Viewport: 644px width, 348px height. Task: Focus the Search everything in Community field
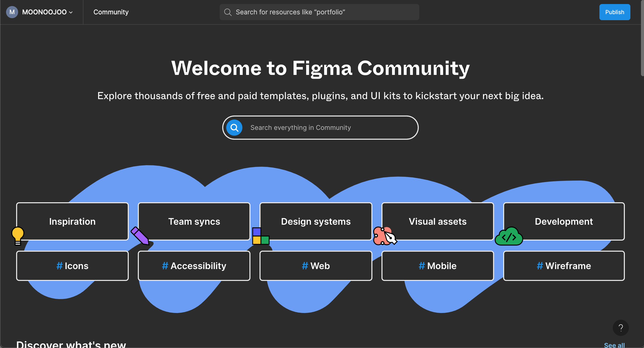[328, 128]
